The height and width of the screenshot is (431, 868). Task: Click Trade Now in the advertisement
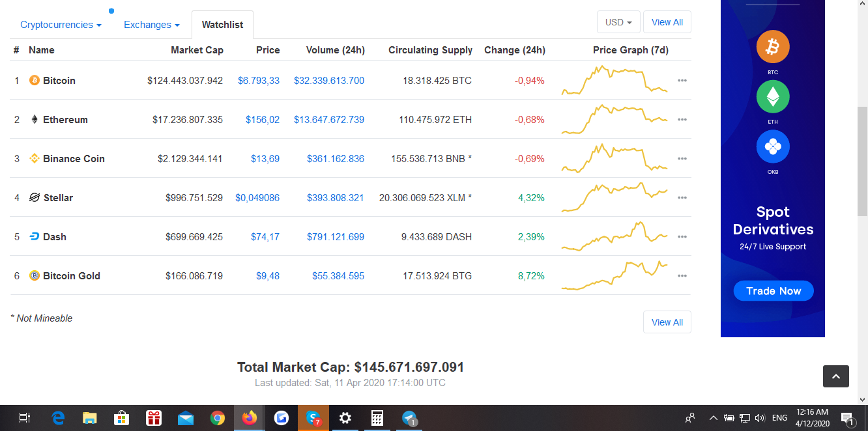click(x=774, y=291)
